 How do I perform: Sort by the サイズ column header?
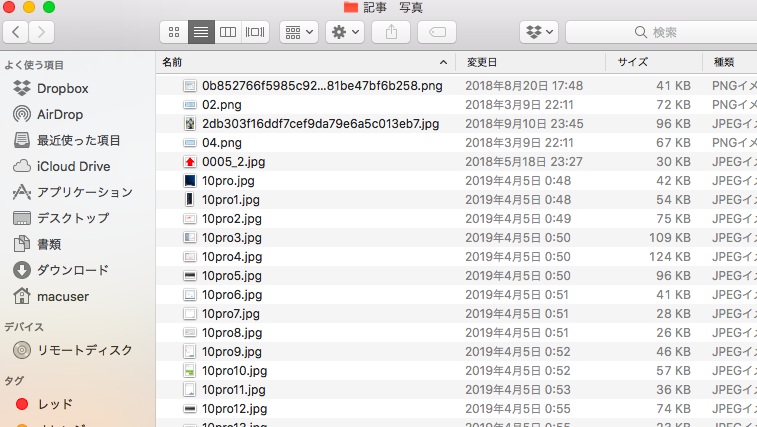pos(654,62)
